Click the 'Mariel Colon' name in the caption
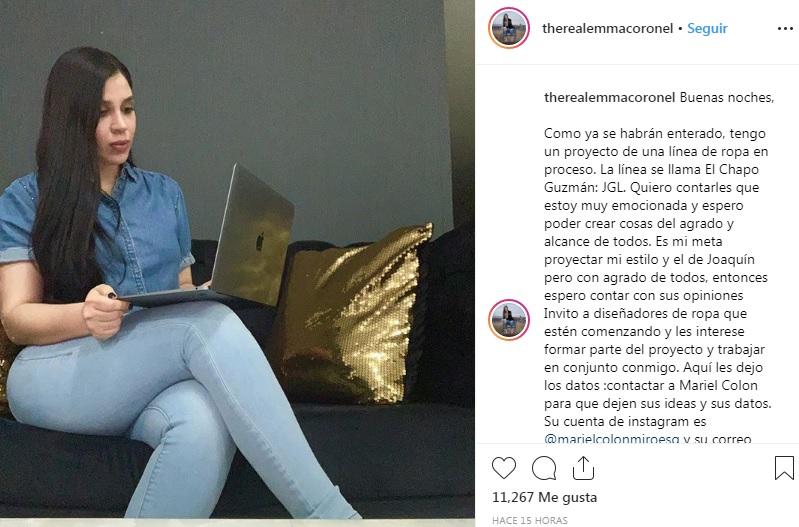 pos(718,385)
